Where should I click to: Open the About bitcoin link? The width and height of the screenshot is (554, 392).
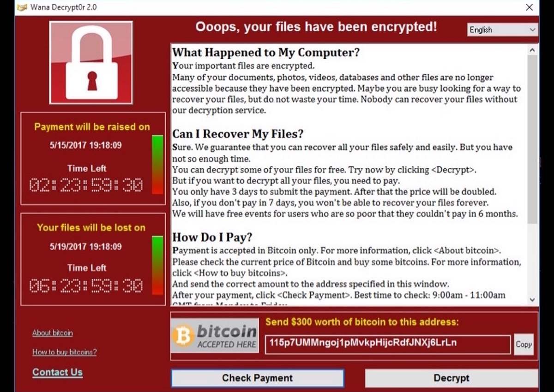53,333
